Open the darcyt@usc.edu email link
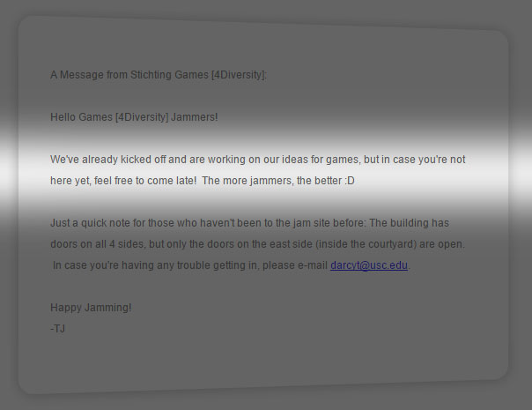This screenshot has width=532, height=410. pyautogui.click(x=369, y=265)
